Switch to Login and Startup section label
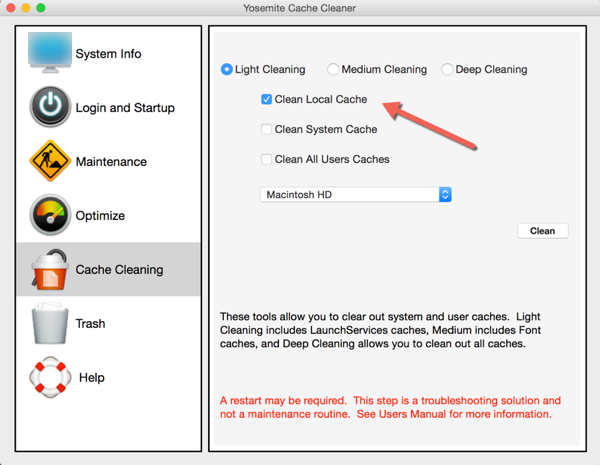 point(125,108)
